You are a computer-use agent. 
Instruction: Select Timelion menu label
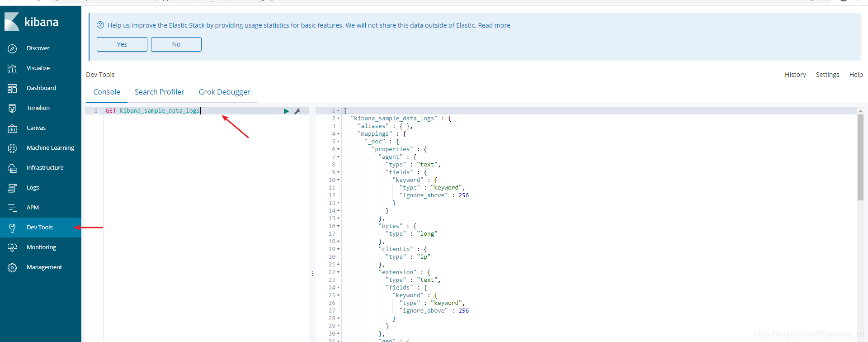click(x=38, y=108)
